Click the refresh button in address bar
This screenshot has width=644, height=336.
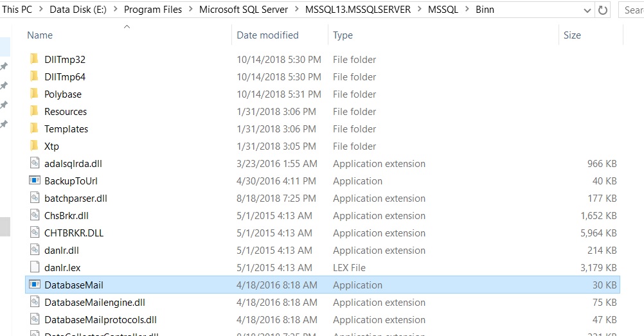tap(602, 10)
